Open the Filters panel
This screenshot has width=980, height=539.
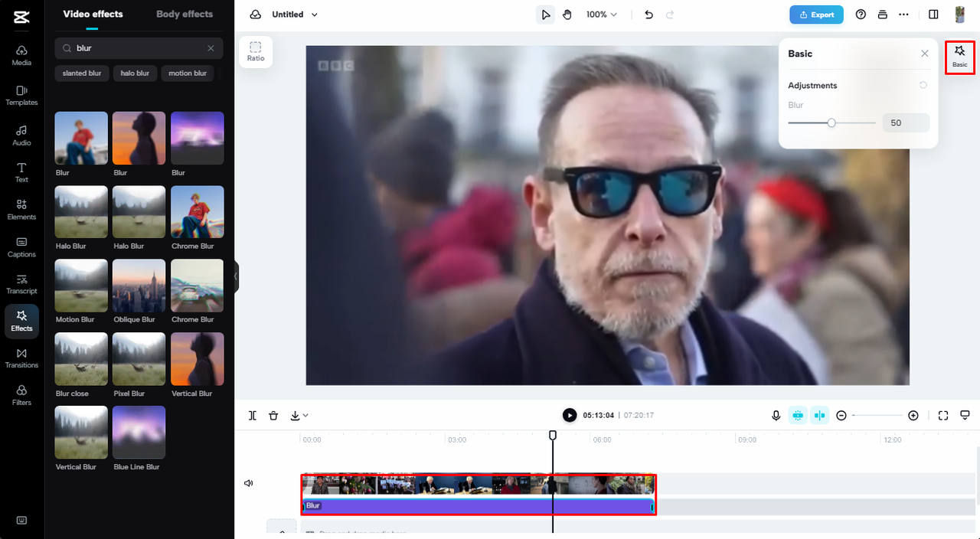(21, 395)
